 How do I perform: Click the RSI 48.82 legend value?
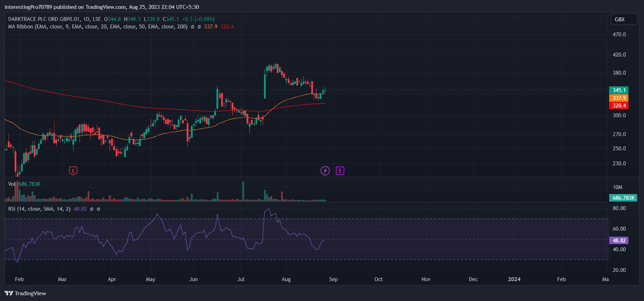tap(80, 209)
